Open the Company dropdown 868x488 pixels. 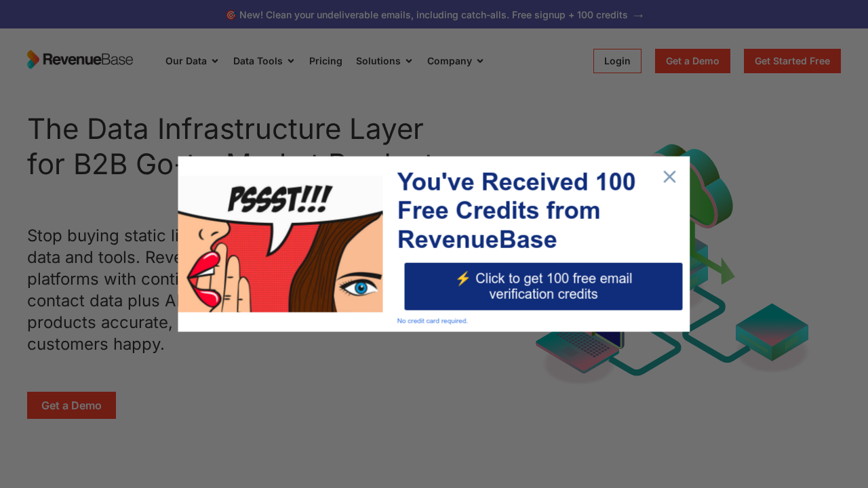pos(454,61)
